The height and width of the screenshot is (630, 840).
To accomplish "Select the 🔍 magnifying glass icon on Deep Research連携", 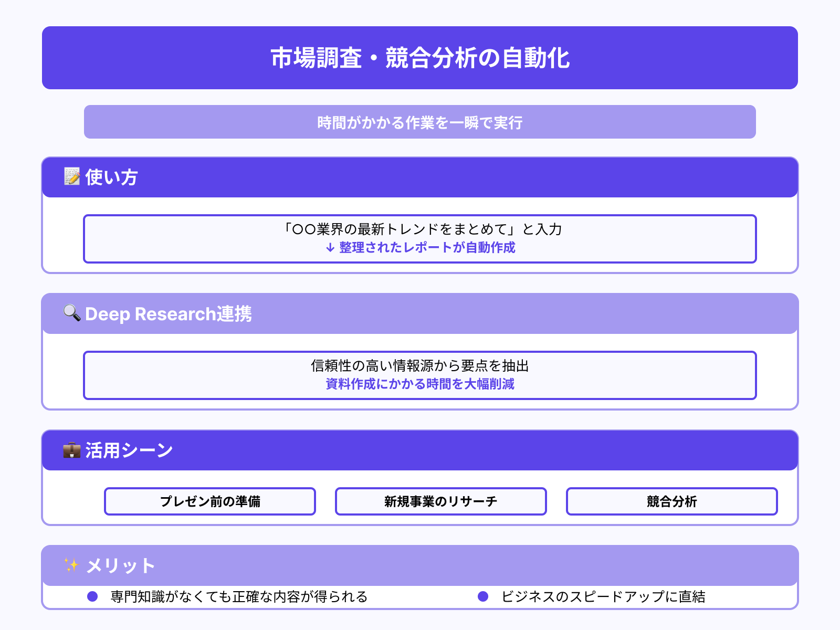I will [71, 314].
